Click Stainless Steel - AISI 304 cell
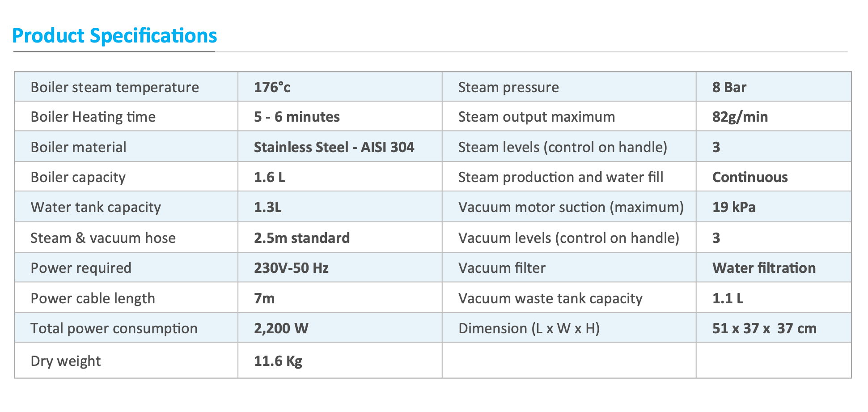Image resolution: width=868 pixels, height=412 pixels. 334,147
